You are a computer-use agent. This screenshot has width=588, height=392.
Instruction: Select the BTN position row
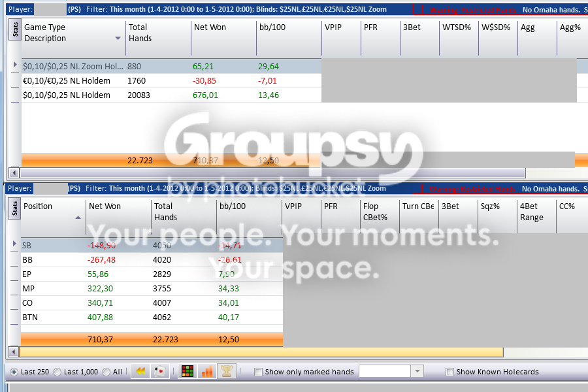click(x=152, y=317)
